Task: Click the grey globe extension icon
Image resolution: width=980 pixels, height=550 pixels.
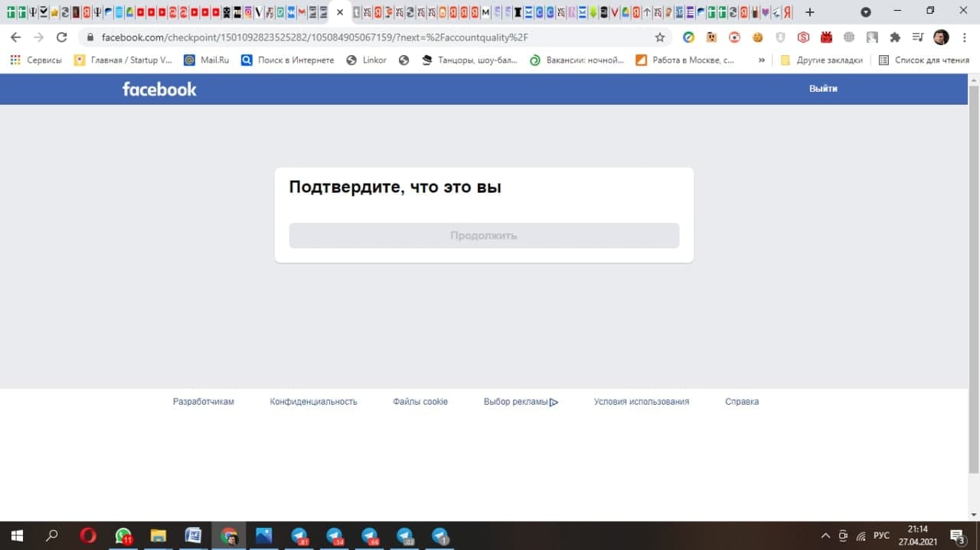Action: point(849,37)
